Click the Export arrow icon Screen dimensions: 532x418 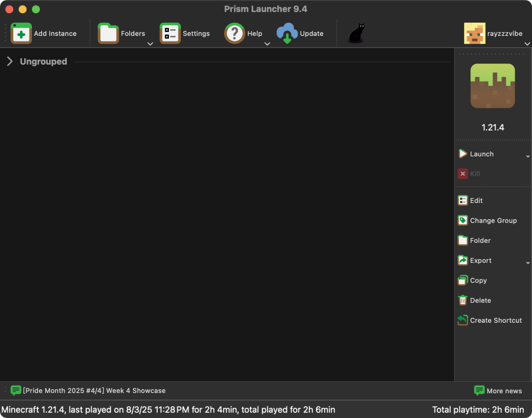pyautogui.click(x=463, y=260)
